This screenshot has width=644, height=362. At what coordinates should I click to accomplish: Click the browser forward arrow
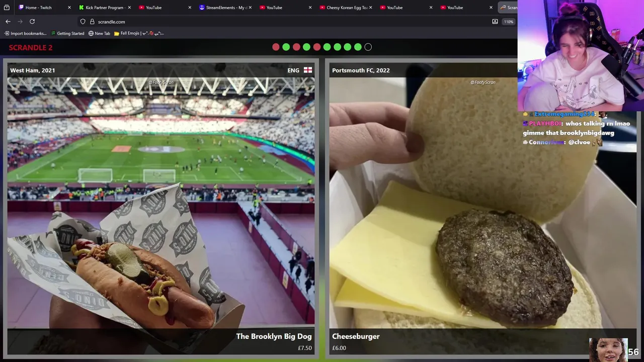pos(20,22)
